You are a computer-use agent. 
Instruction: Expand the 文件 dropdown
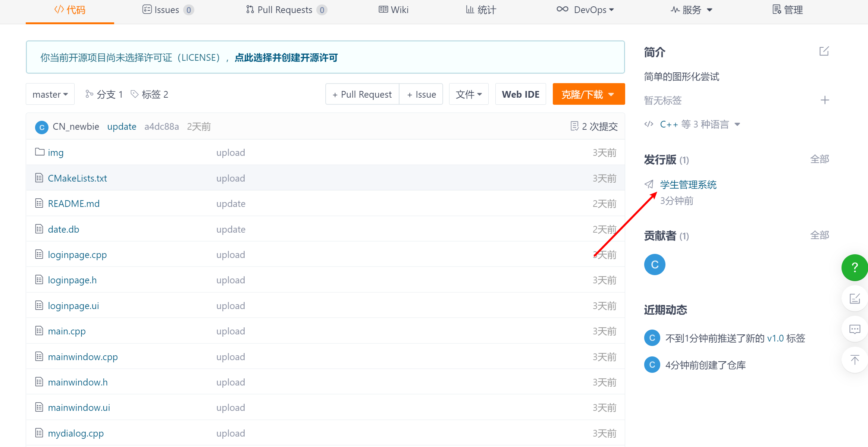coord(469,94)
